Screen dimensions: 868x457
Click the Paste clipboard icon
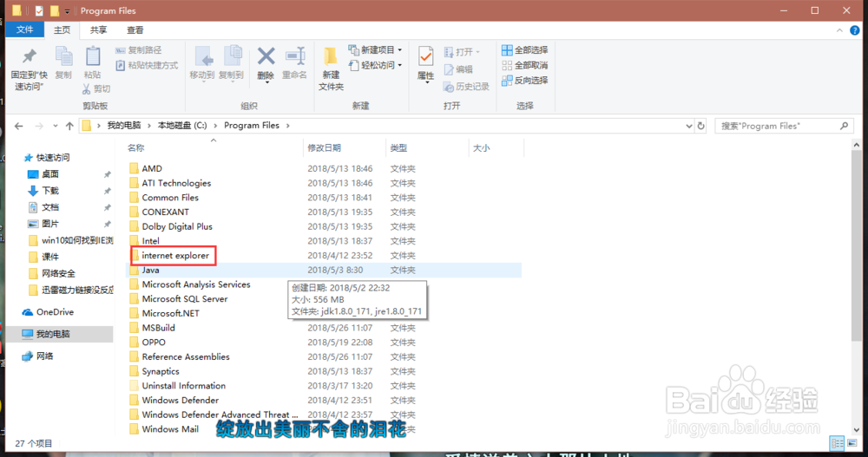pyautogui.click(x=93, y=57)
